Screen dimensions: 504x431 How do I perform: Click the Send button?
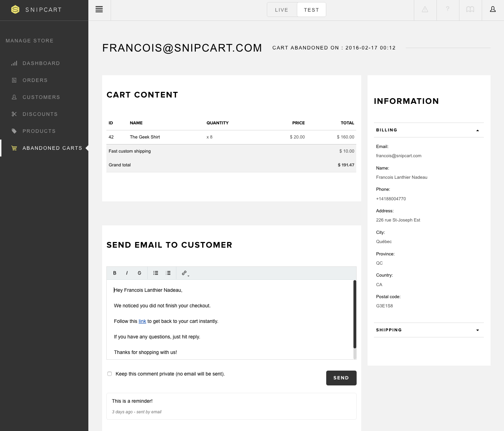(x=341, y=378)
